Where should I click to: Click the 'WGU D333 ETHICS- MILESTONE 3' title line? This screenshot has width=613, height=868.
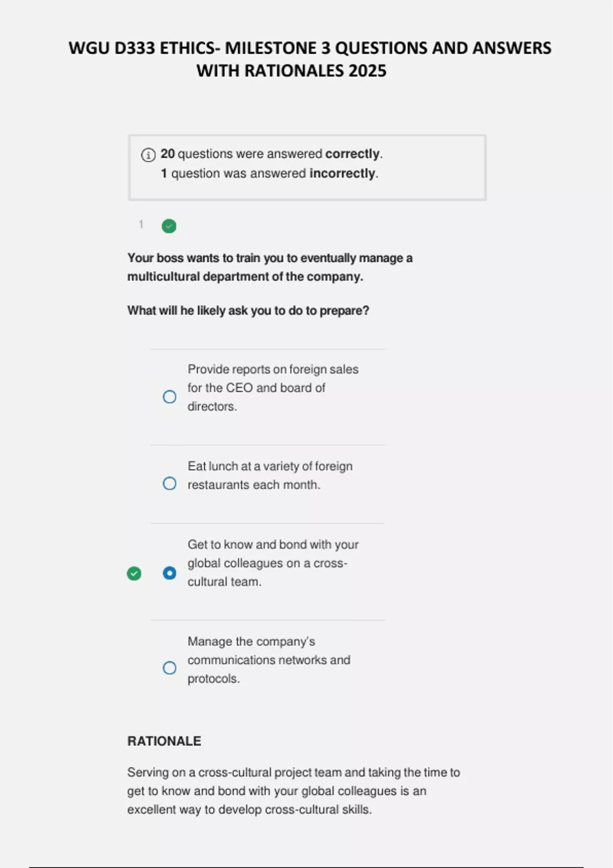310,48
